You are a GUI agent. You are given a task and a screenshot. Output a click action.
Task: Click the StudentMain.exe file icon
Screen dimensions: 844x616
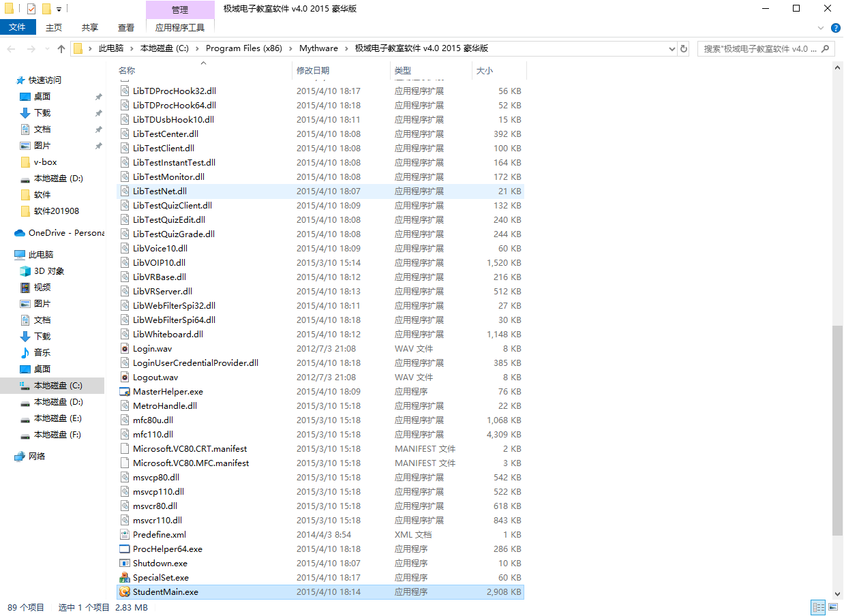tap(124, 592)
